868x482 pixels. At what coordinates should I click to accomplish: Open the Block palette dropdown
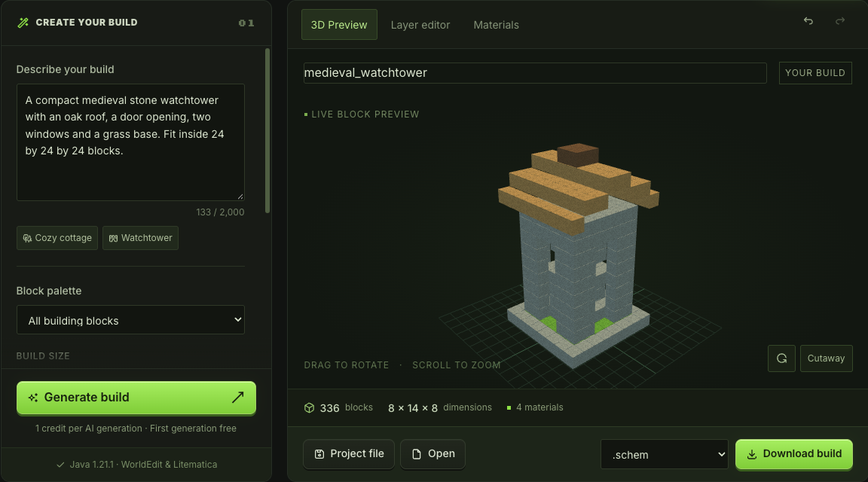(130, 320)
